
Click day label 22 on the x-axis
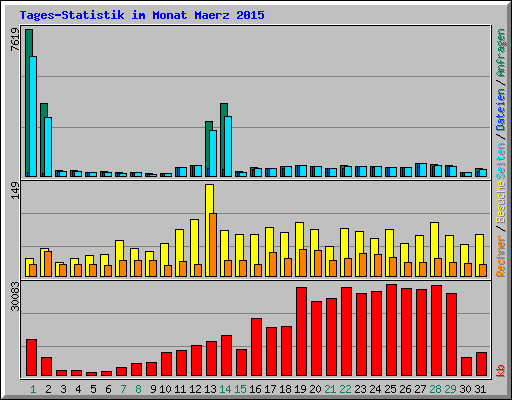tap(346, 389)
